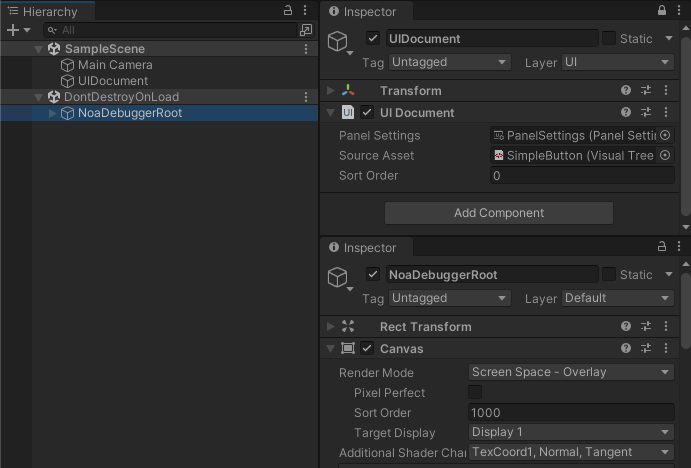The height and width of the screenshot is (468, 691).
Task: Toggle the UI Document component enabled checkbox
Action: point(367,112)
